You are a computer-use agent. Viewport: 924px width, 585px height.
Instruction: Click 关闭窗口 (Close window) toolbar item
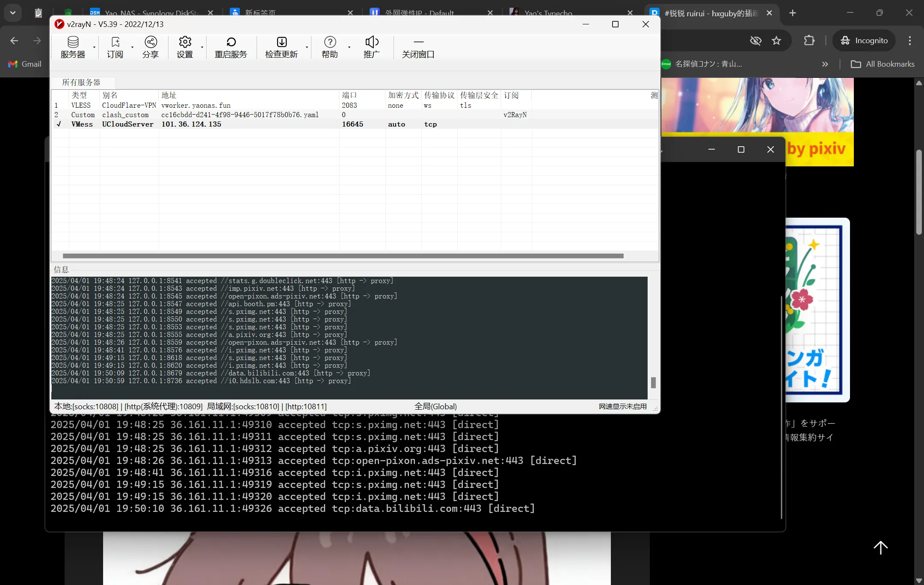(x=418, y=47)
